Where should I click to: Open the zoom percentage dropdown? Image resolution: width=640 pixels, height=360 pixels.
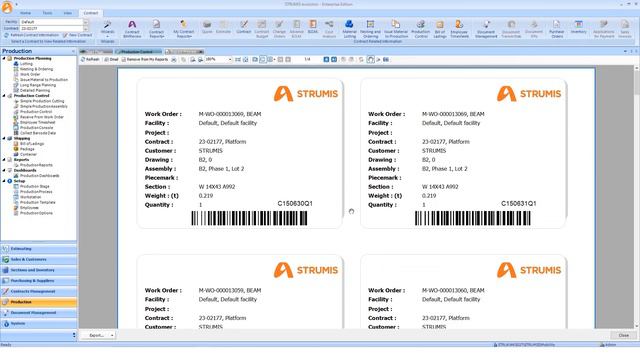pyautogui.click(x=230, y=60)
